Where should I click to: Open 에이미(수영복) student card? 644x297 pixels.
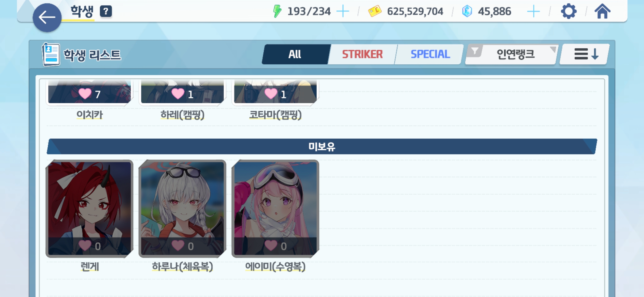[x=275, y=208]
